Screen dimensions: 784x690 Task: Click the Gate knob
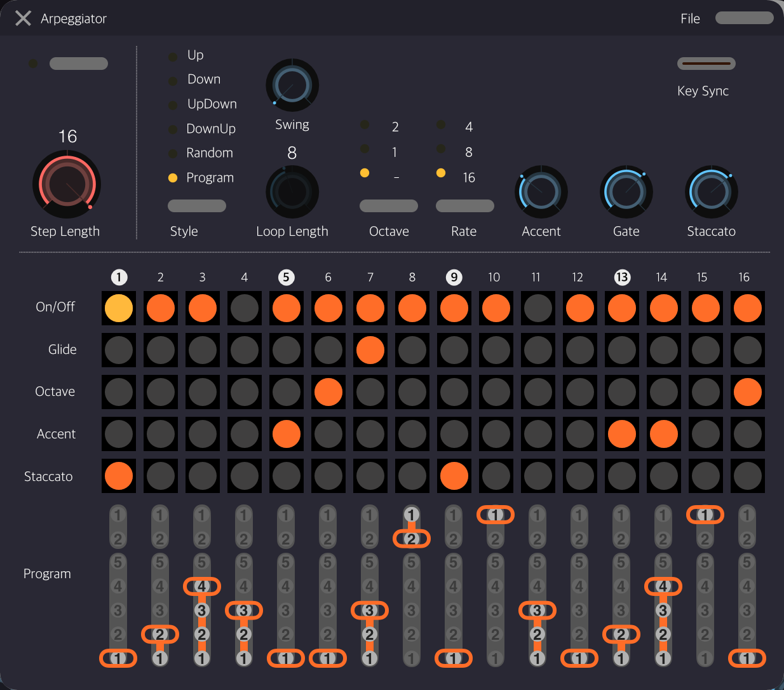point(626,192)
